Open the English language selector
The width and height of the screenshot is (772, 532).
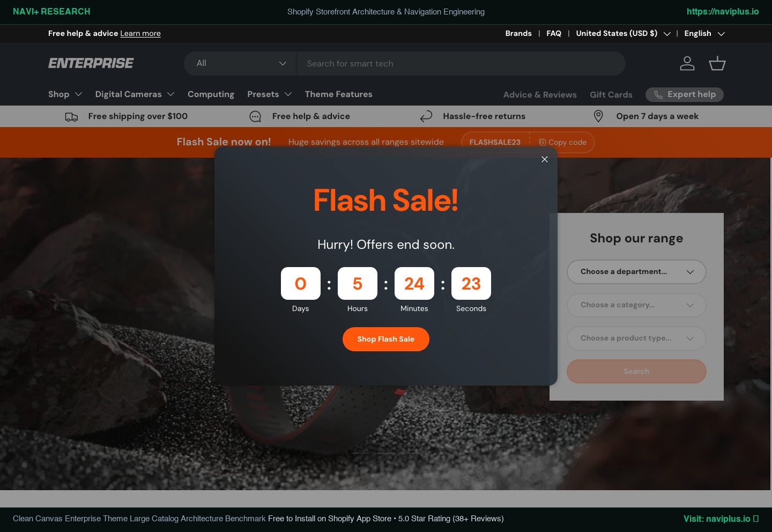coord(704,33)
